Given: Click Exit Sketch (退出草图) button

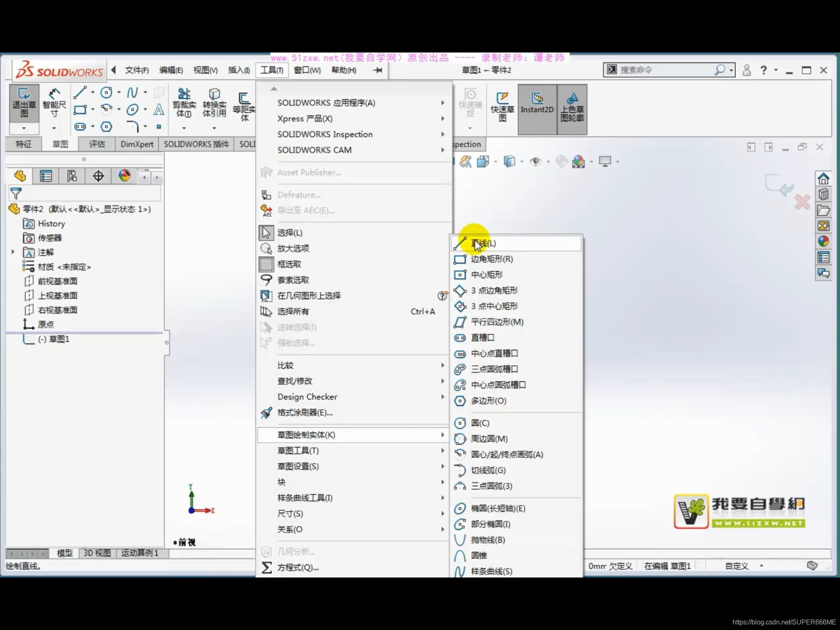Looking at the screenshot, I should coord(24,103).
